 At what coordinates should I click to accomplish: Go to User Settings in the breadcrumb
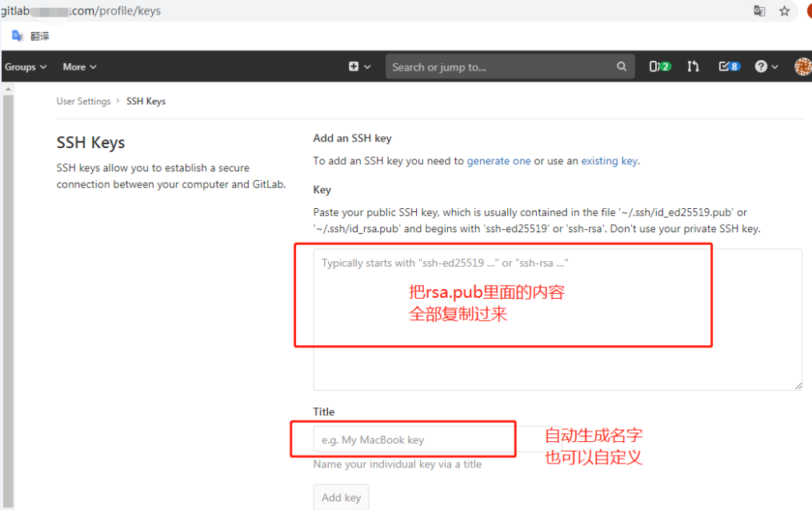(83, 101)
